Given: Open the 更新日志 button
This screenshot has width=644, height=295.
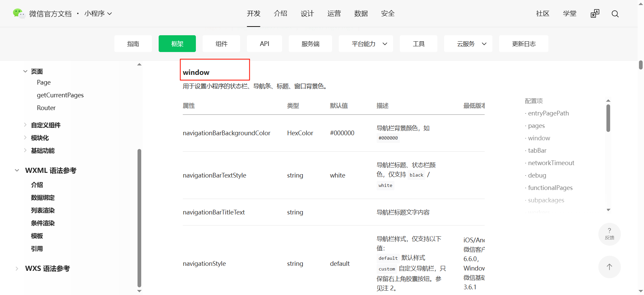Looking at the screenshot, I should coord(524,44).
